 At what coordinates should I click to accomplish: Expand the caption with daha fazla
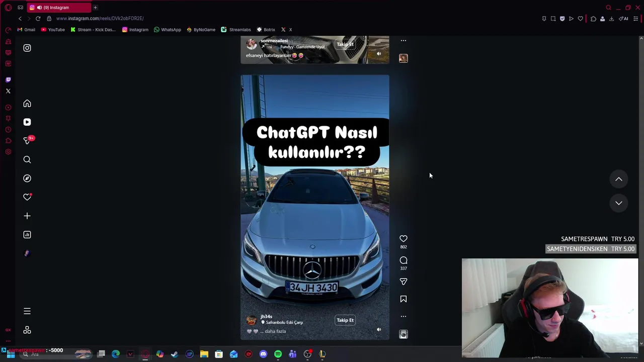(x=275, y=331)
